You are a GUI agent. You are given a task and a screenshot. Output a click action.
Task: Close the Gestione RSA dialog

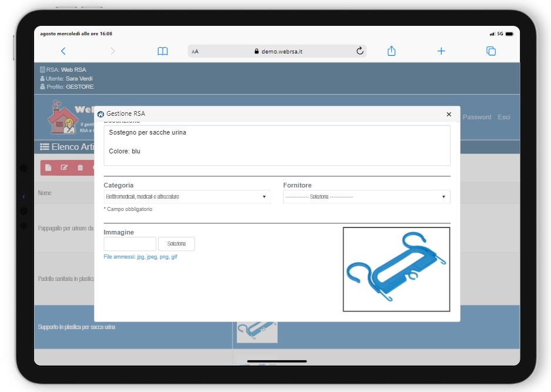[449, 114]
